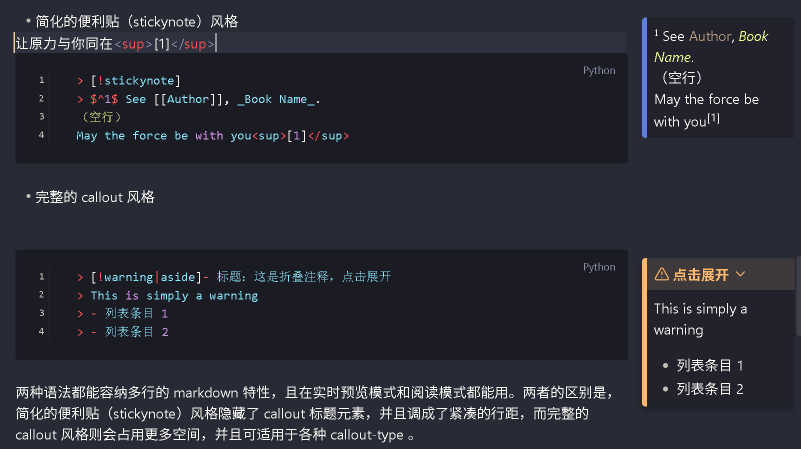This screenshot has width=801, height=449.
Task: Click the 简化的便利贴 bullet heading
Action: (136, 21)
